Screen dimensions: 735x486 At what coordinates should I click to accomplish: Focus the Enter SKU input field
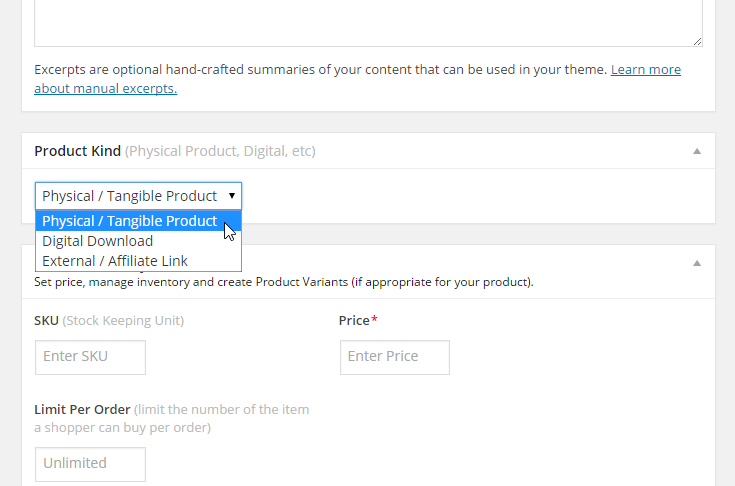[x=90, y=357]
